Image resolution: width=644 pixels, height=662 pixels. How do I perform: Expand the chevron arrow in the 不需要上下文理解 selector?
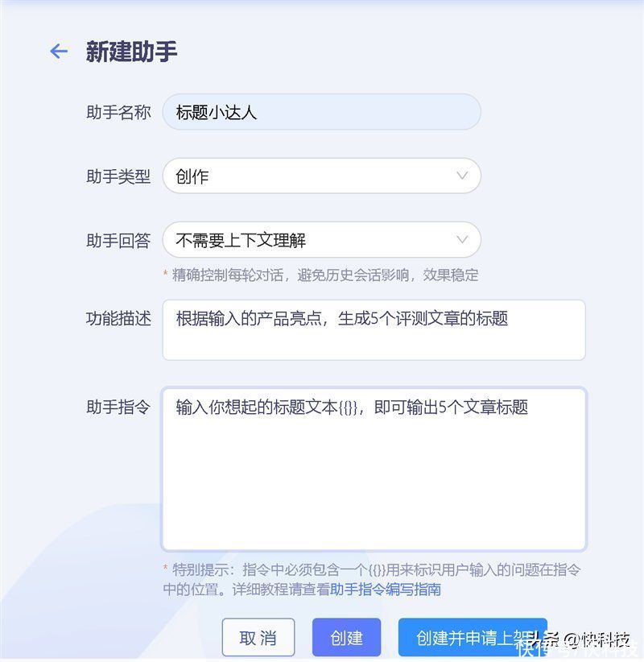point(462,239)
